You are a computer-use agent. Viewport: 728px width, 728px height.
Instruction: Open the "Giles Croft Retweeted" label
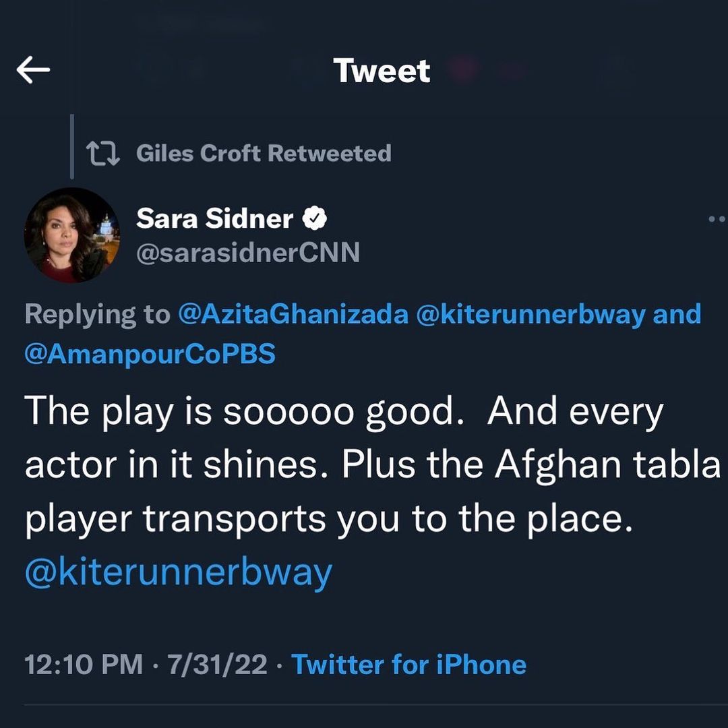(263, 154)
